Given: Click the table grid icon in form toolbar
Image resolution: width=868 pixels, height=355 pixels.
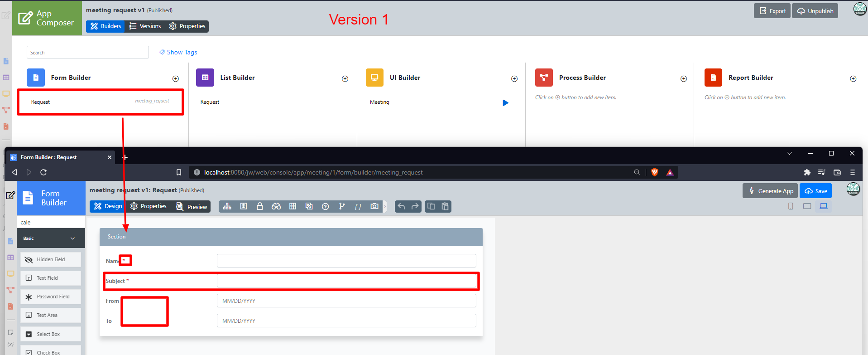Looking at the screenshot, I should click(293, 206).
